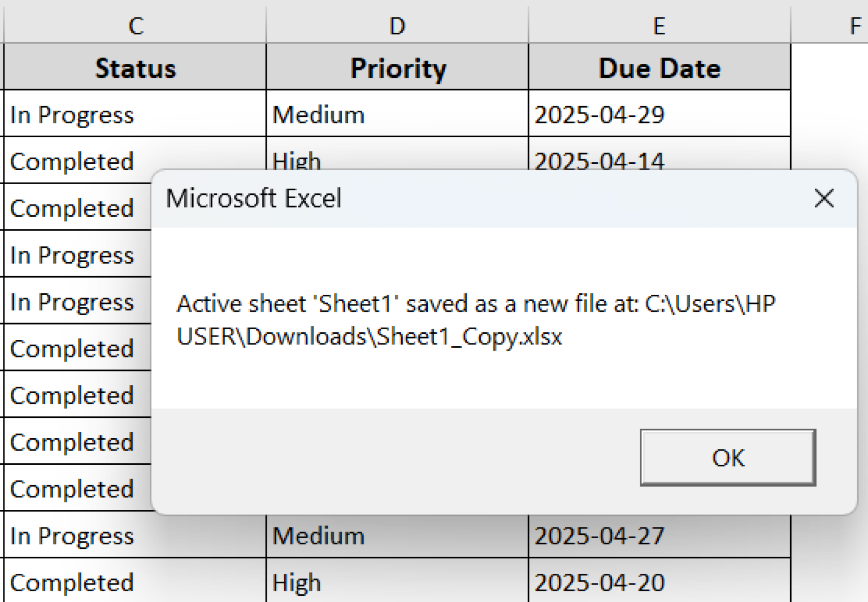Click the Medium priority cell near the bottom
The width and height of the screenshot is (868, 602).
[x=318, y=535]
